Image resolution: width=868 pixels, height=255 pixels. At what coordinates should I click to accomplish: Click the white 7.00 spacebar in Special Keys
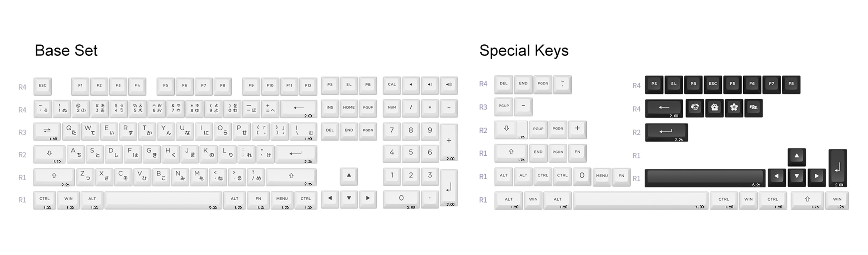coord(640,200)
